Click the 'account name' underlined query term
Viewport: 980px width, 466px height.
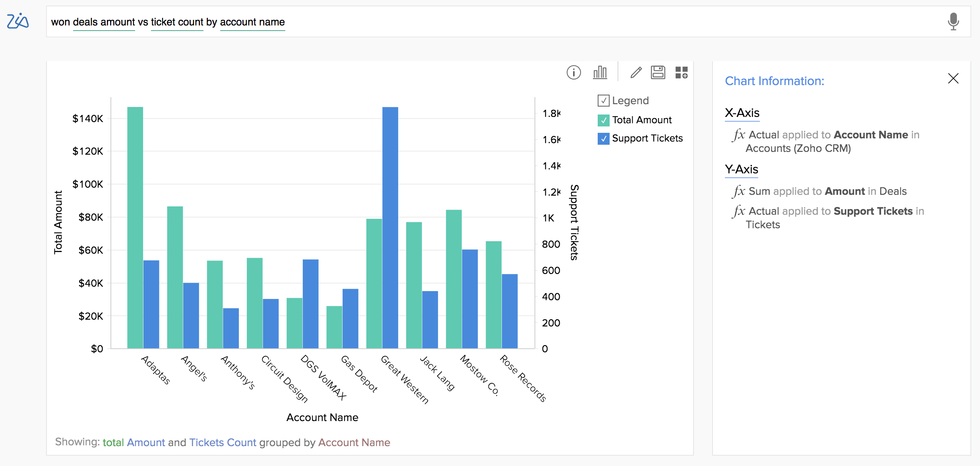point(252,22)
